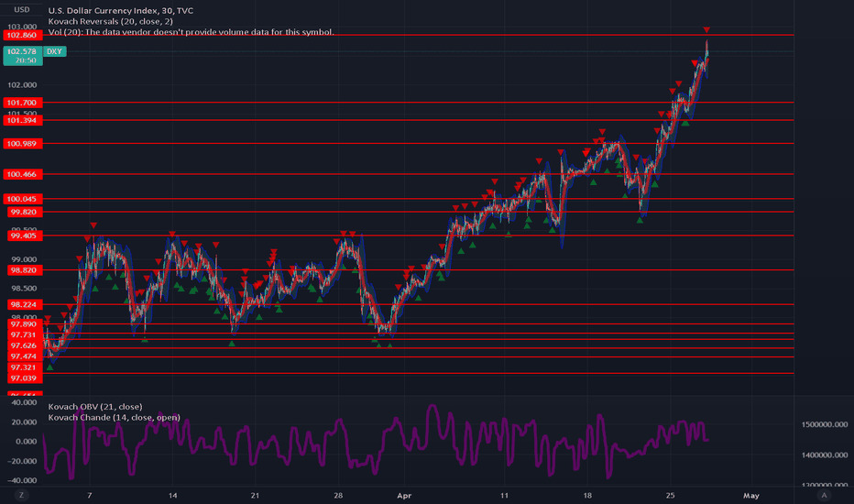The width and height of the screenshot is (854, 504).
Task: Select the 98.820 horizontal line label
Action: 24,270
